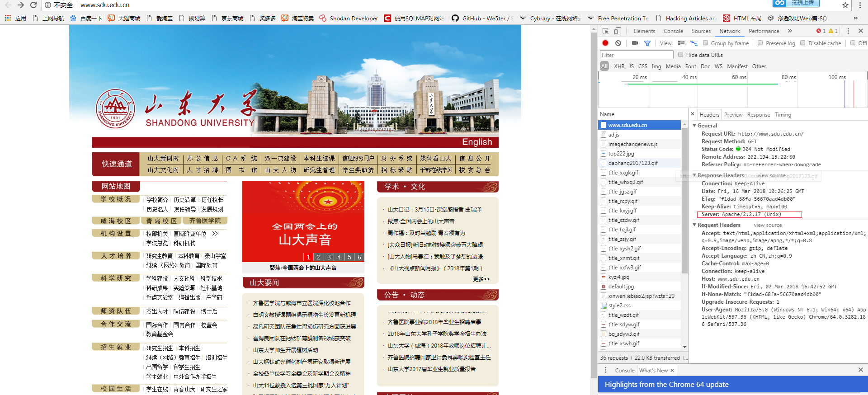The width and height of the screenshot is (868, 395).
Task: Filter requests by Img type
Action: pyautogui.click(x=656, y=66)
